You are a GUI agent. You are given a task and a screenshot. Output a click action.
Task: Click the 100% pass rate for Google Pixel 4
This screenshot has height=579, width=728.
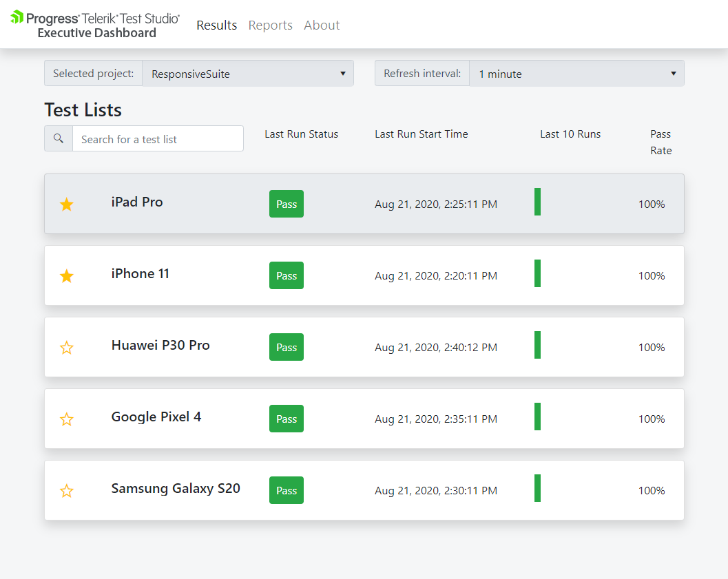[x=652, y=419]
